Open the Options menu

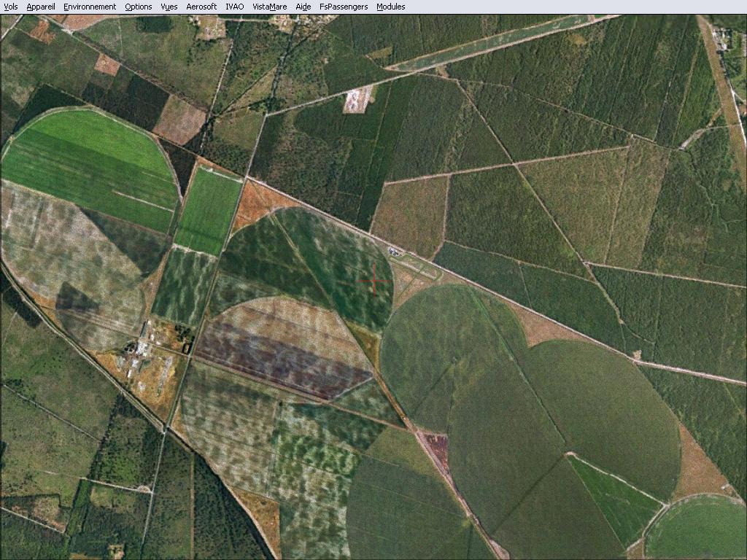[x=138, y=7]
